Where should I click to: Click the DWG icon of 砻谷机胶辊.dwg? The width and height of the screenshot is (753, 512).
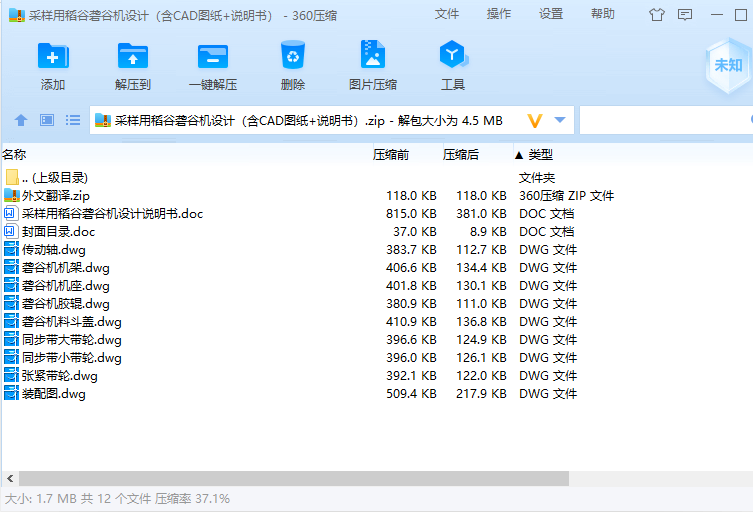coord(11,304)
